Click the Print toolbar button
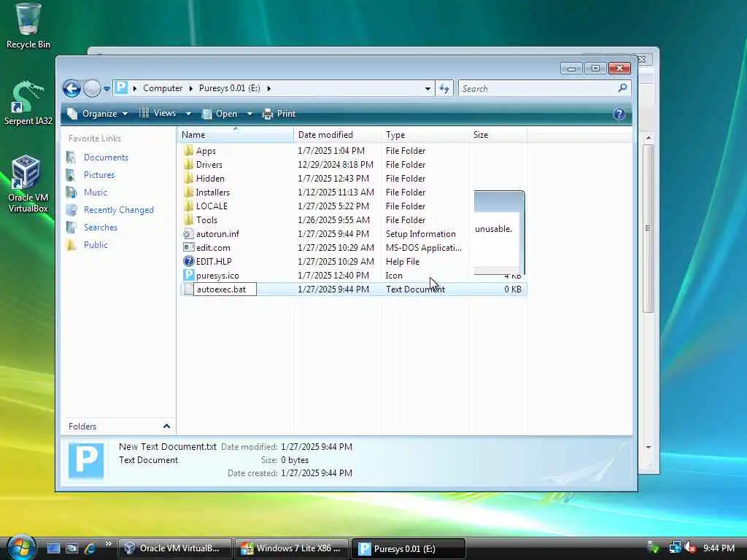This screenshot has width=747, height=560. point(279,114)
